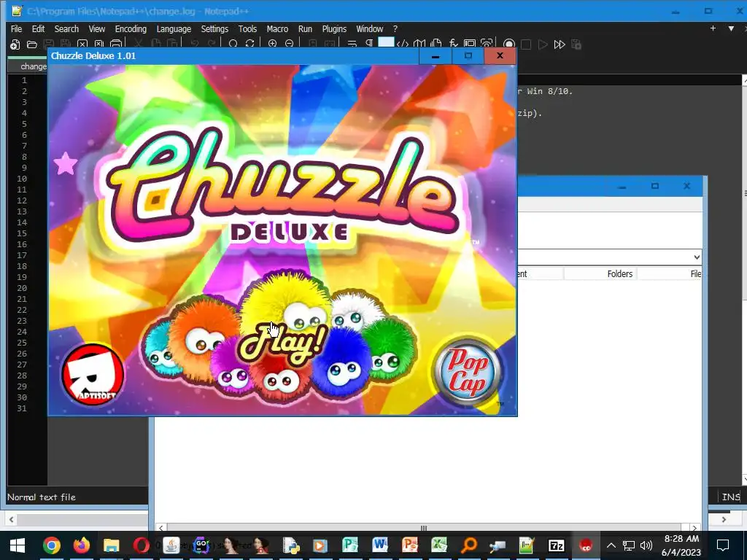Open Microsoft Excel from the taskbar
The image size is (747, 560).
pos(439,545)
